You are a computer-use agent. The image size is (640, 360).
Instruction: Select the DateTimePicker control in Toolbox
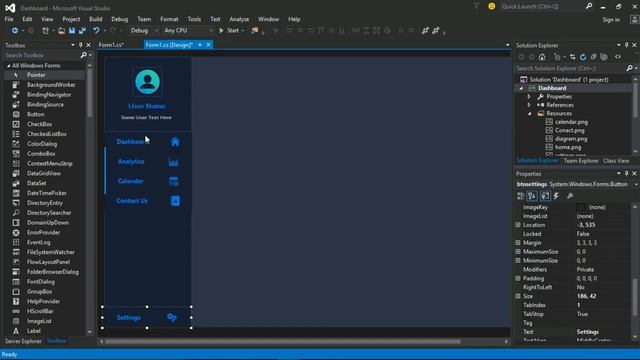pos(47,193)
